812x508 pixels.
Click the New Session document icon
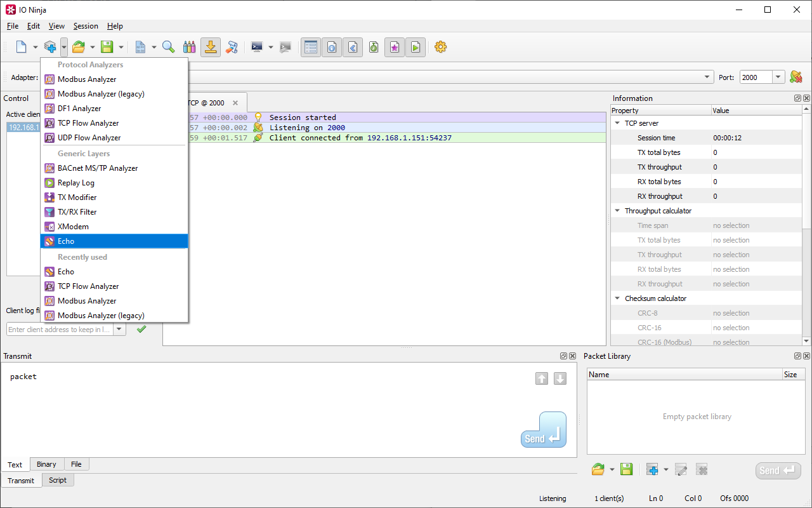tap(22, 47)
